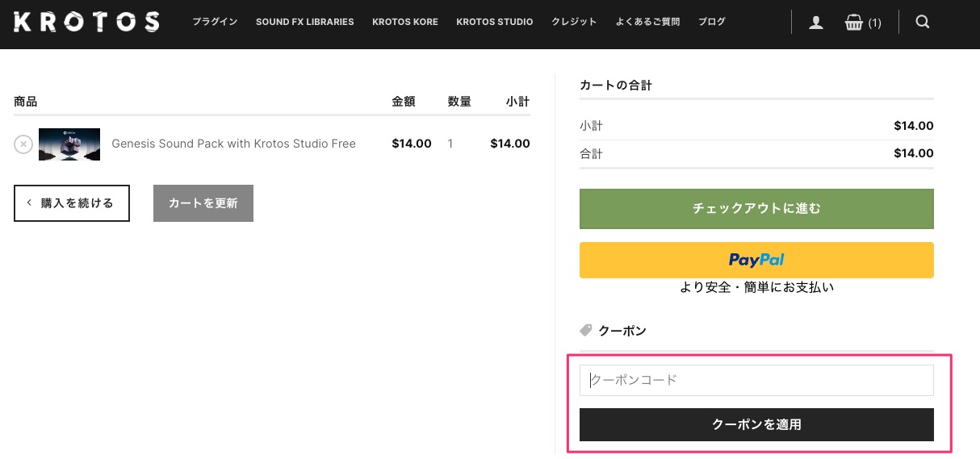980x459 pixels.
Task: Open the よくあるご質問 page
Action: [647, 22]
